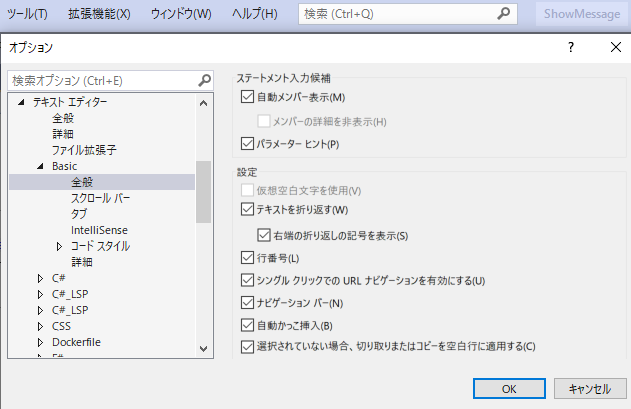Click the ShowMessage button in title bar
The height and width of the screenshot is (409, 631).
[582, 14]
